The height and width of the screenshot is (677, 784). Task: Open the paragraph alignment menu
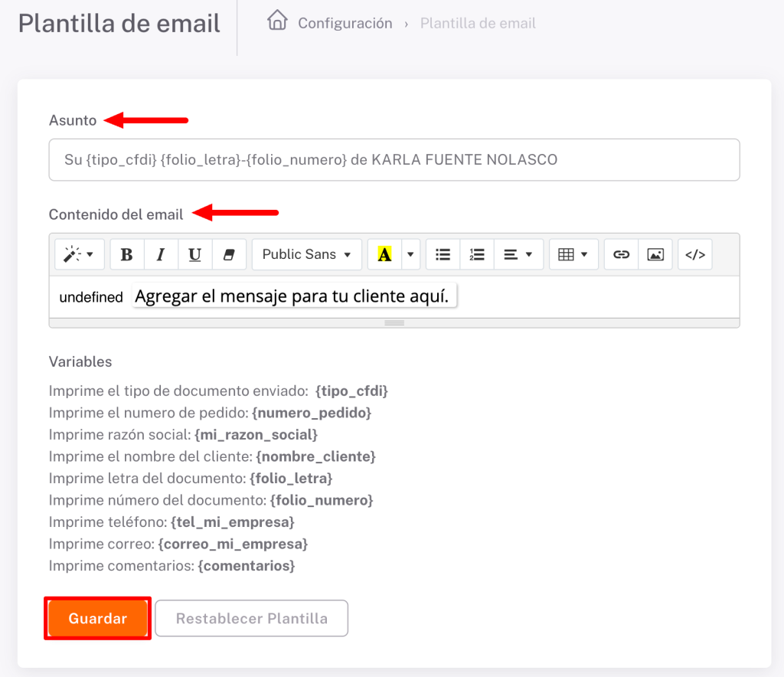(x=518, y=254)
